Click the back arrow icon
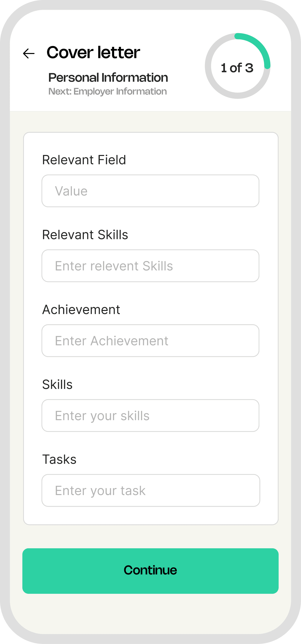Viewport: 301px width, 644px height. click(x=28, y=53)
